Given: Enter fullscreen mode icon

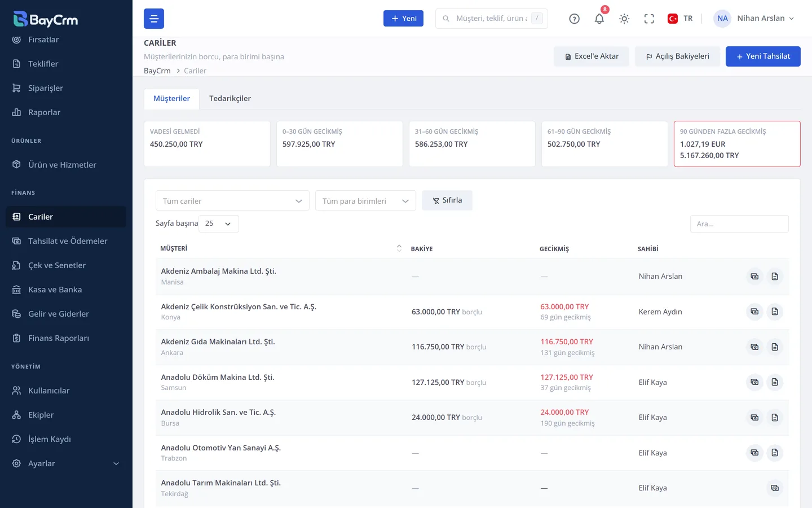Looking at the screenshot, I should (649, 19).
